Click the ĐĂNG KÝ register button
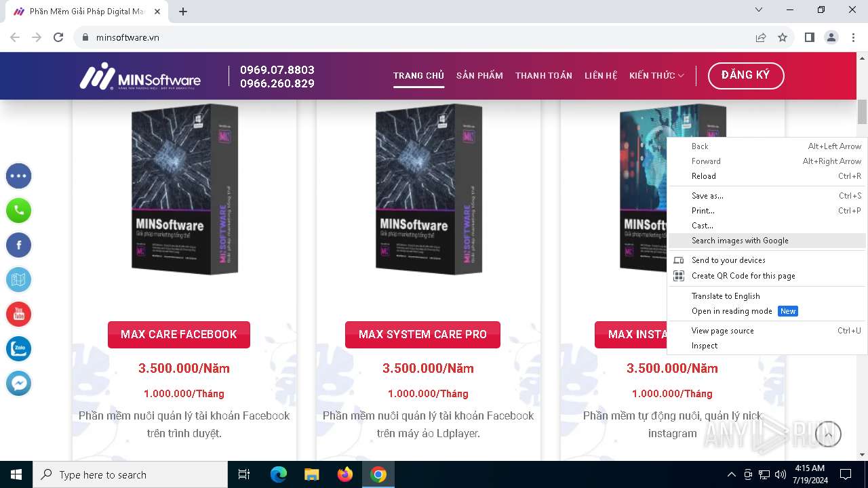Screen dimensions: 868x488 [746, 76]
